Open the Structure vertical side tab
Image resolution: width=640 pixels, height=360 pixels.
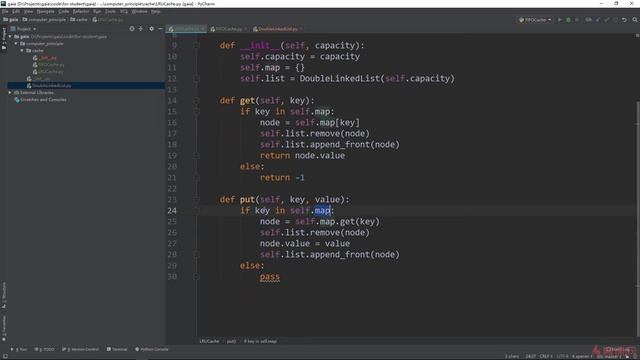(4, 295)
